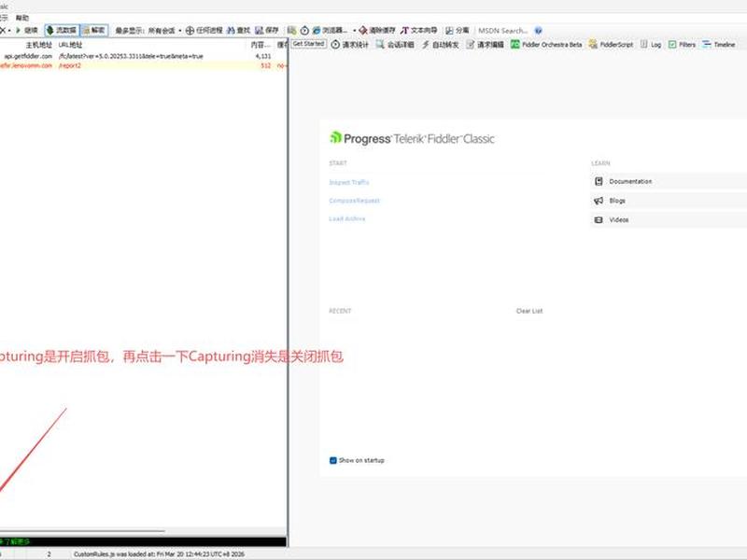Click the MSDN Search input box
Viewport: 747px width, 560px height.
tap(503, 31)
